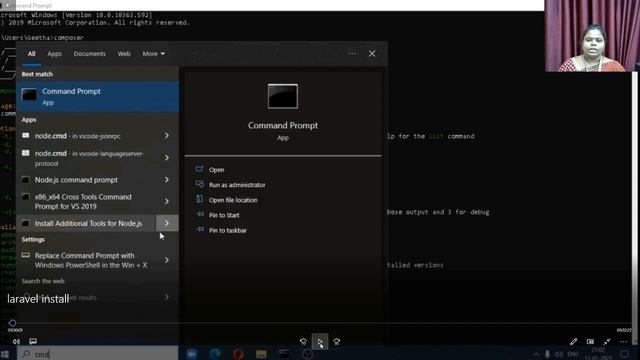640x360 pixels.
Task: Expand the vscode-languageserver-protocol node.cmd chevron
Action: tap(167, 158)
